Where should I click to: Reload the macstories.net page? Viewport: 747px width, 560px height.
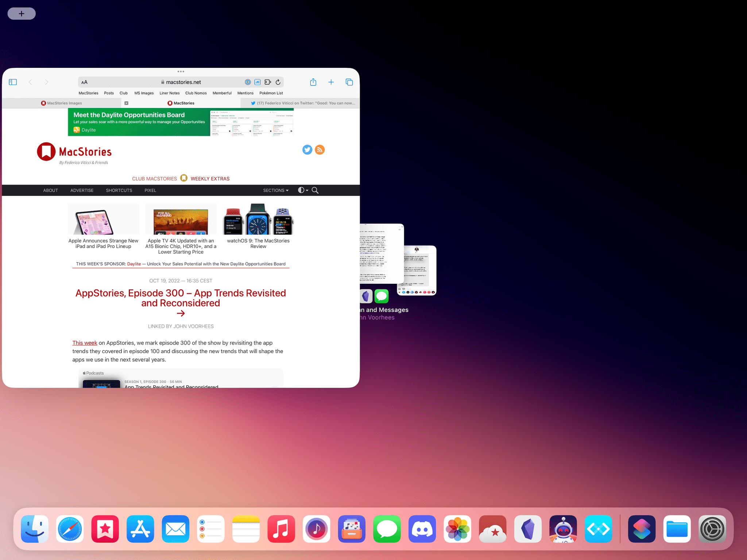(x=278, y=82)
